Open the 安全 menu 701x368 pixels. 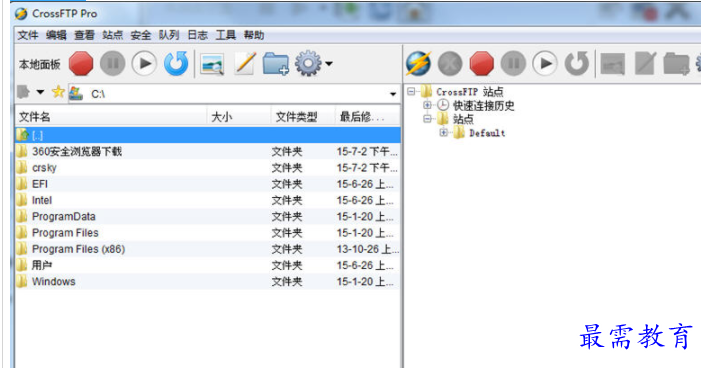click(140, 35)
